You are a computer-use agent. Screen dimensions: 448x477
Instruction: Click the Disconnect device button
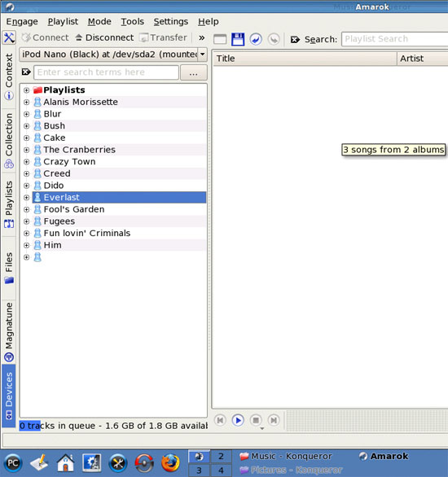click(x=104, y=37)
